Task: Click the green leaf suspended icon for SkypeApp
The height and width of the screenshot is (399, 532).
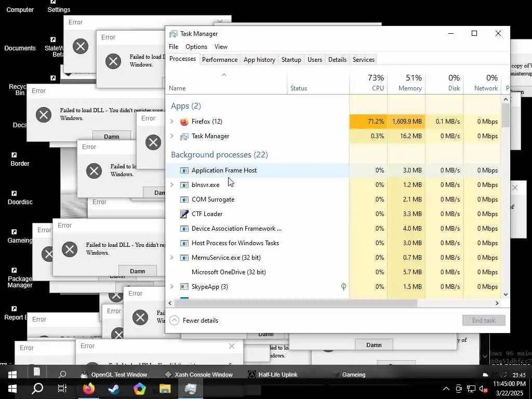Action: (x=343, y=287)
